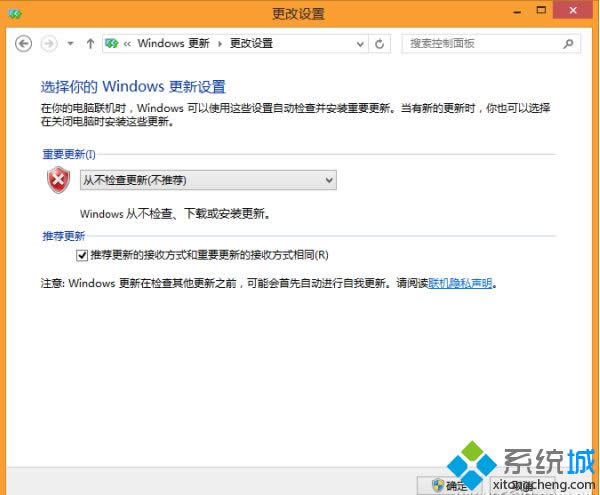Click the text Windows 从不检查、下载或安装更新
Viewport: 600px width, 495px height.
[x=175, y=213]
